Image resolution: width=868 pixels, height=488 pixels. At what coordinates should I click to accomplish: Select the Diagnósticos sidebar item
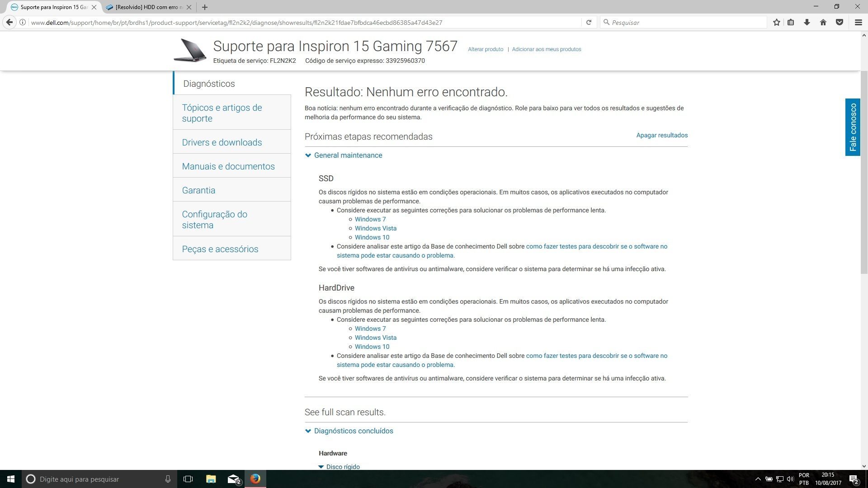pos(232,84)
